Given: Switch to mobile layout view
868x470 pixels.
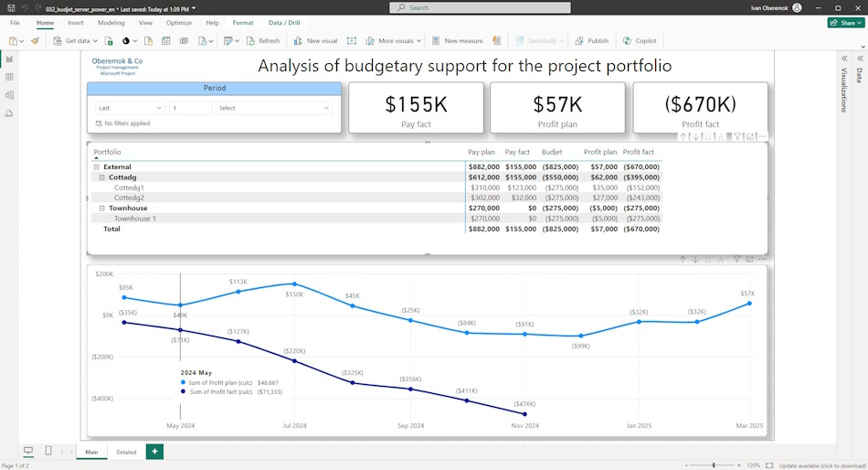Looking at the screenshot, I should tap(48, 451).
